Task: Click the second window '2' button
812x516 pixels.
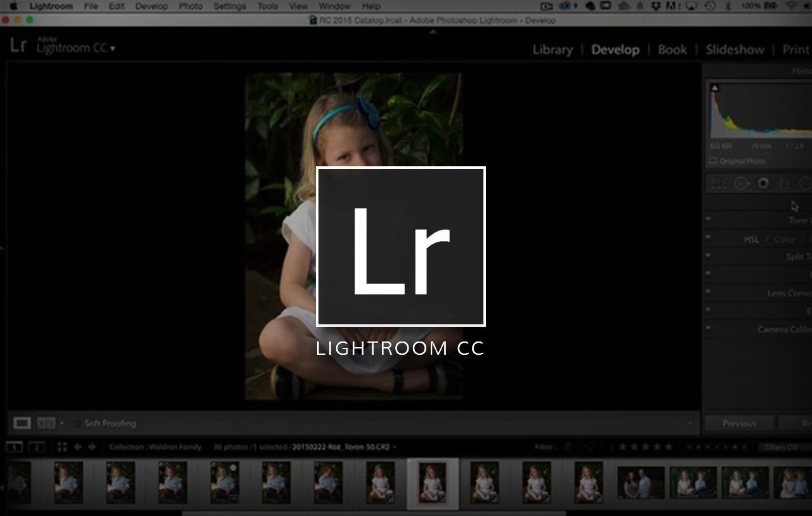Action: pyautogui.click(x=37, y=447)
